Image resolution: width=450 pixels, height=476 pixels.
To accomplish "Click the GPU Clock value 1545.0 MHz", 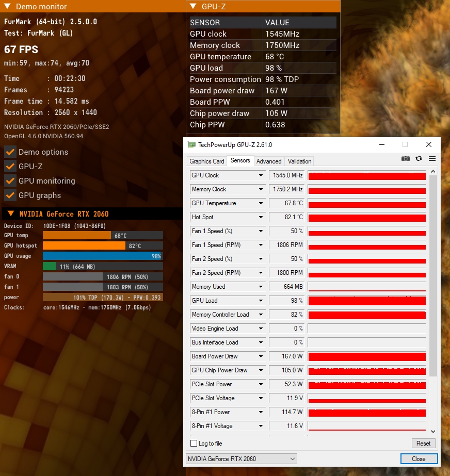I will [286, 175].
